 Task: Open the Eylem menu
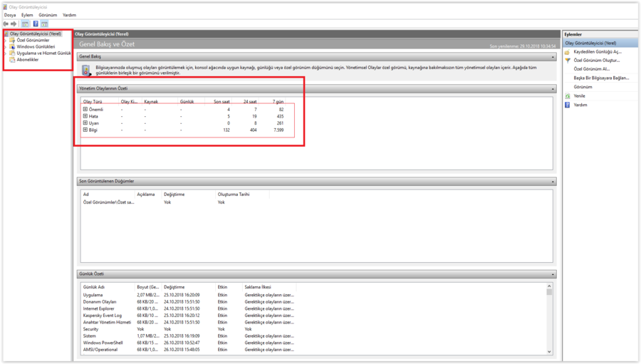pos(27,15)
